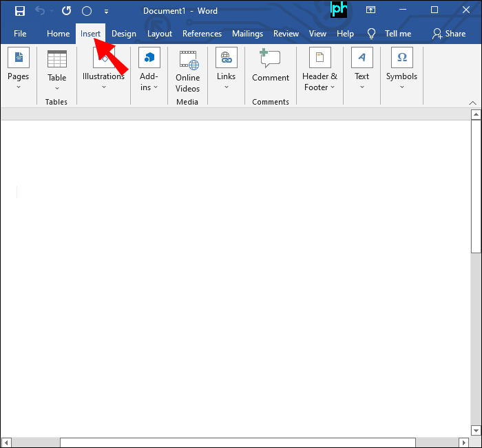Click the Share button
Viewport: 482px width, 448px height.
pos(449,34)
